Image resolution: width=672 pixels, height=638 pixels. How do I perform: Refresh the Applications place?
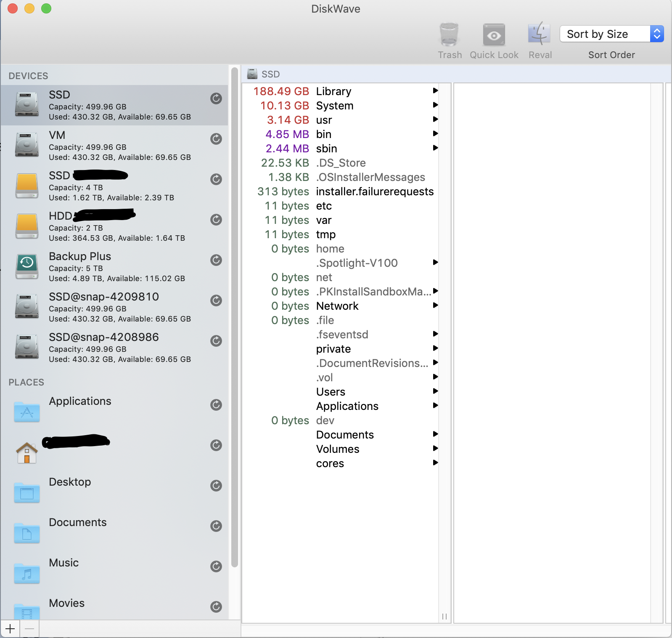coord(216,405)
